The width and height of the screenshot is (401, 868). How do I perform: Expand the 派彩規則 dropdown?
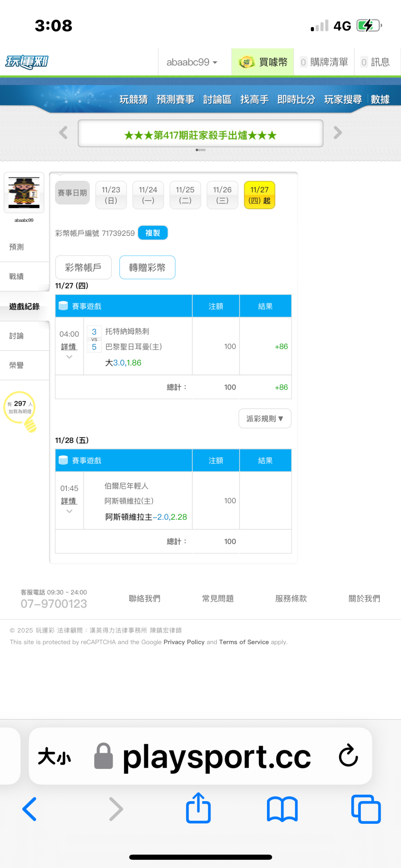pyautogui.click(x=265, y=419)
